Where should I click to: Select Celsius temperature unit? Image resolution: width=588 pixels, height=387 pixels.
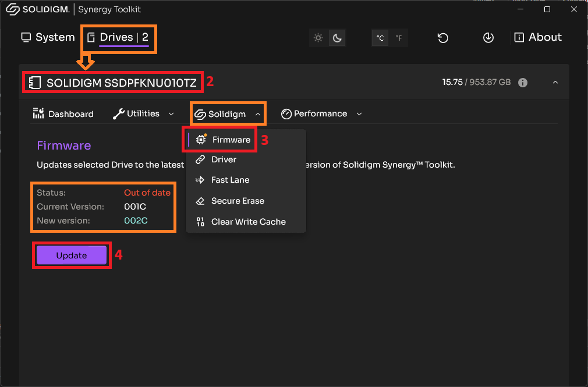(x=380, y=38)
